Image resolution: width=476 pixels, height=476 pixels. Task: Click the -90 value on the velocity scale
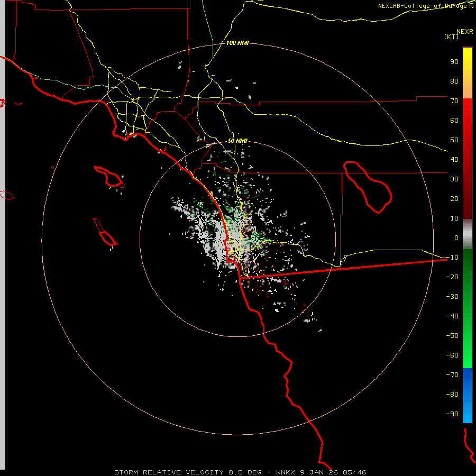coord(452,414)
